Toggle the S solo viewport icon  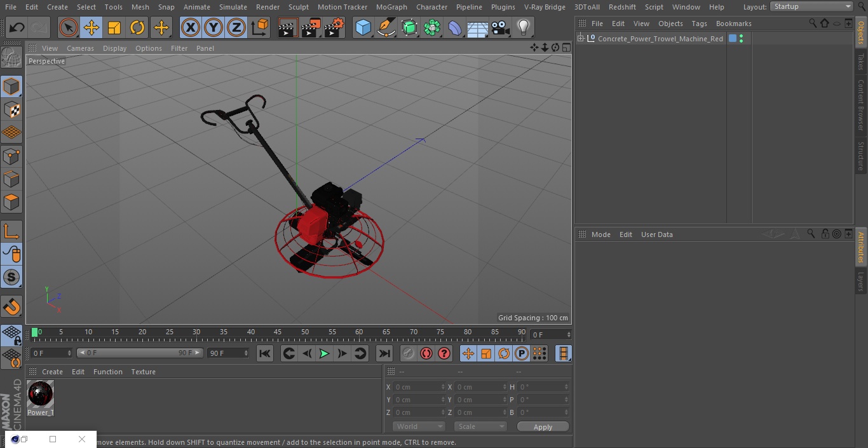[x=11, y=277]
